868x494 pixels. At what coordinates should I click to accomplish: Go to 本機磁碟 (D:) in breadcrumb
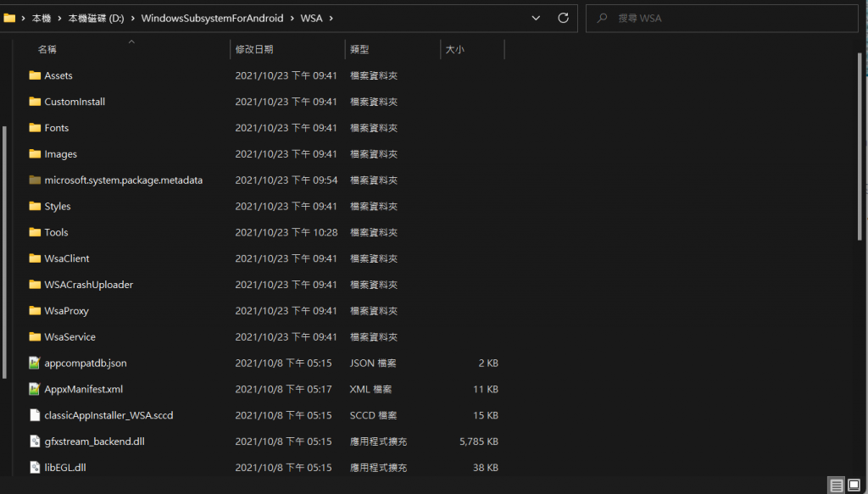click(x=108, y=18)
